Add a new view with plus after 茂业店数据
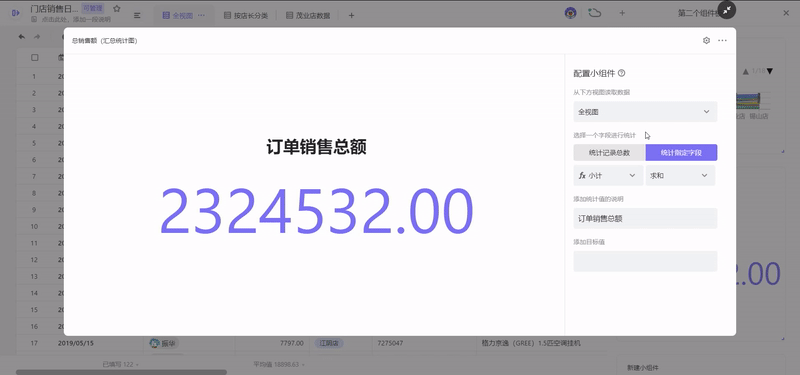The width and height of the screenshot is (800, 375). (351, 15)
